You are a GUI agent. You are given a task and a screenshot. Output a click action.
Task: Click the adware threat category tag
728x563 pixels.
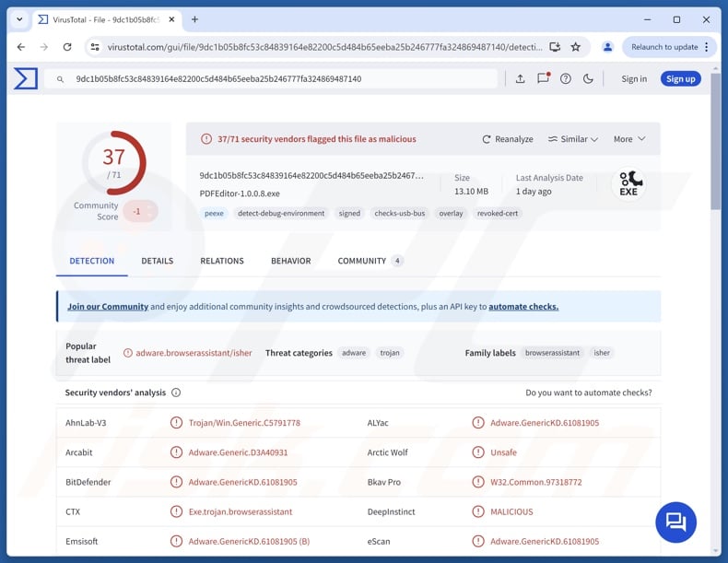[x=354, y=353]
